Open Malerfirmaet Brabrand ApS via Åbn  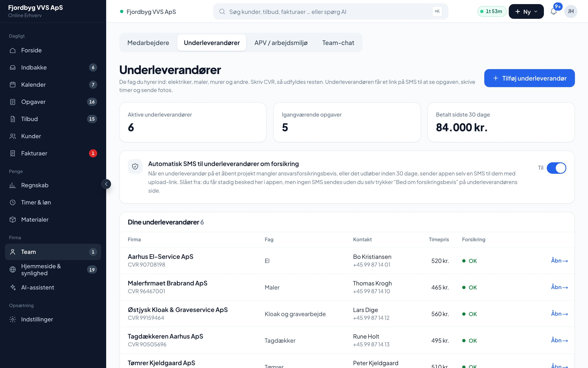pyautogui.click(x=559, y=287)
